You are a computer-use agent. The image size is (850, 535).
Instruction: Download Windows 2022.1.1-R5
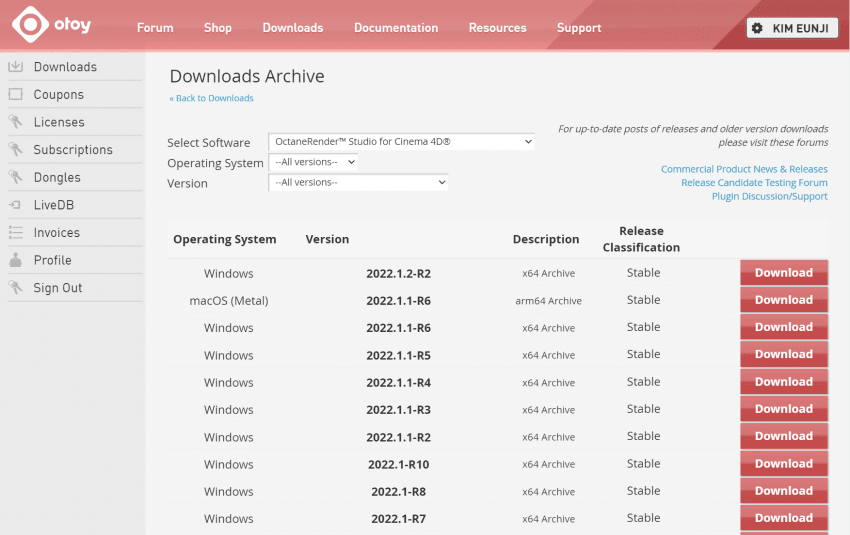coord(784,354)
